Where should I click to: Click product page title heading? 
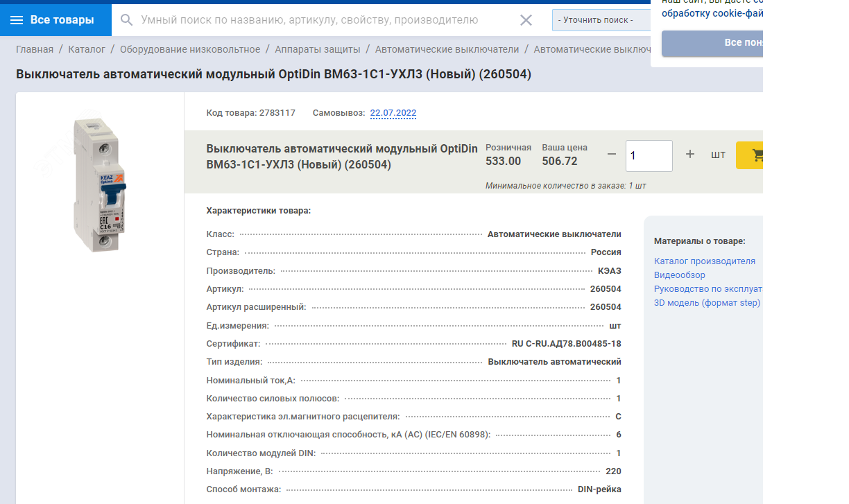pos(273,74)
